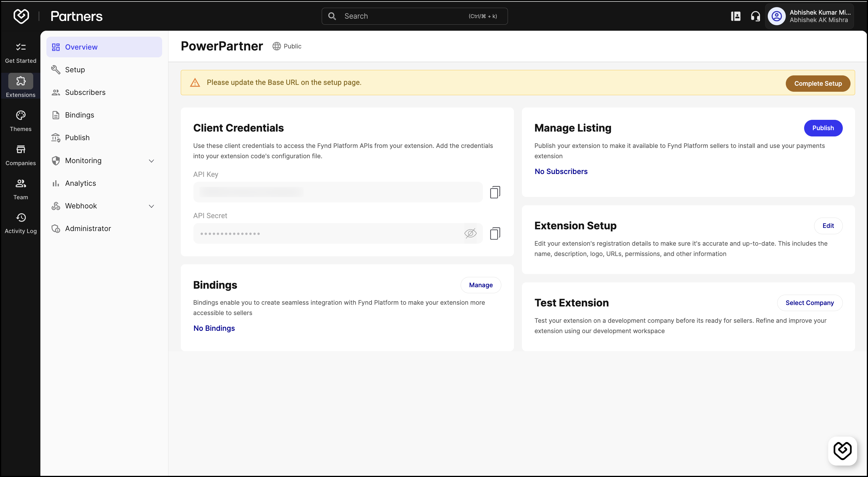
Task: Copy the API Key value
Action: 495,192
